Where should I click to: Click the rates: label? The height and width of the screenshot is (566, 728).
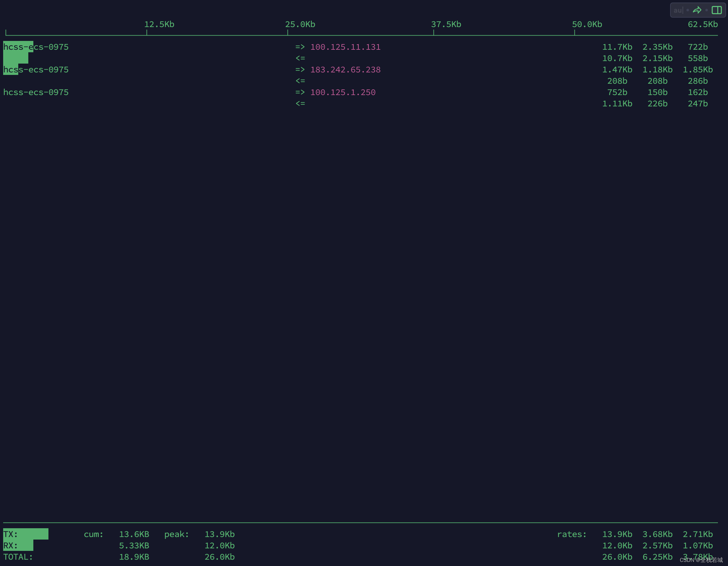572,534
